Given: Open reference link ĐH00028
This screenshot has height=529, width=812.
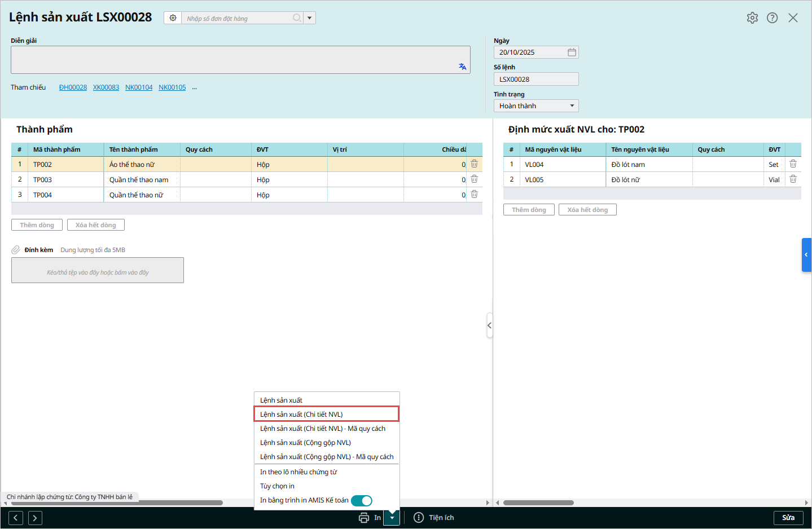Looking at the screenshot, I should click(73, 87).
